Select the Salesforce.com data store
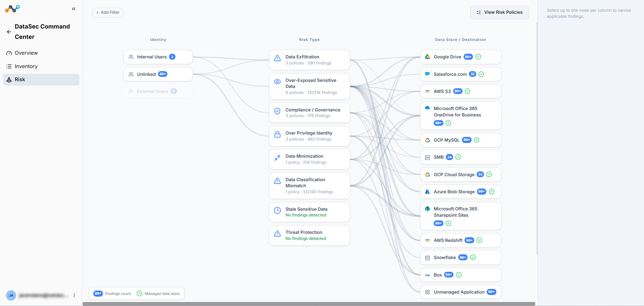This screenshot has width=644, height=306. [461, 74]
